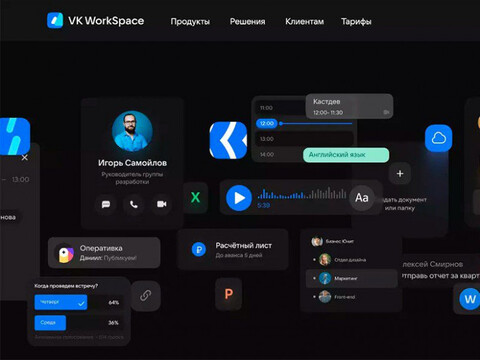Viewport: 480px width, 360px height.
Task: Choose the Среда poll option
Action: pyautogui.click(x=50, y=323)
